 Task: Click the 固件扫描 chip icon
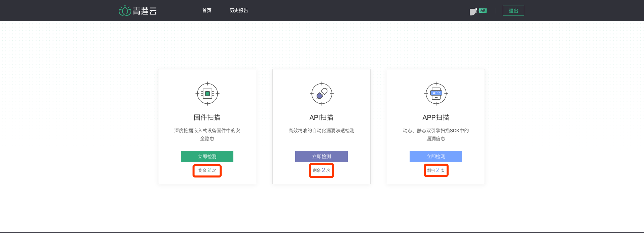207,94
